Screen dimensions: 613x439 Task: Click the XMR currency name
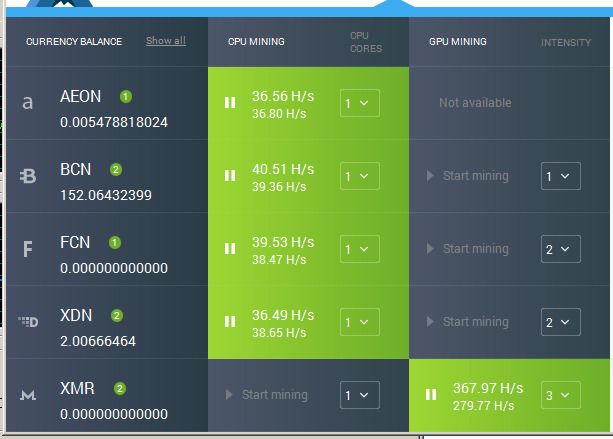tap(77, 389)
